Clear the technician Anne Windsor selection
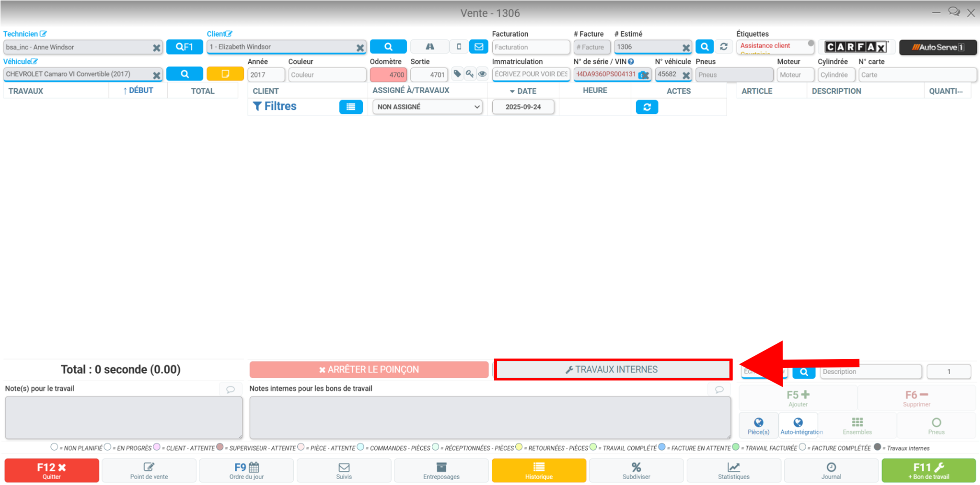 click(156, 47)
